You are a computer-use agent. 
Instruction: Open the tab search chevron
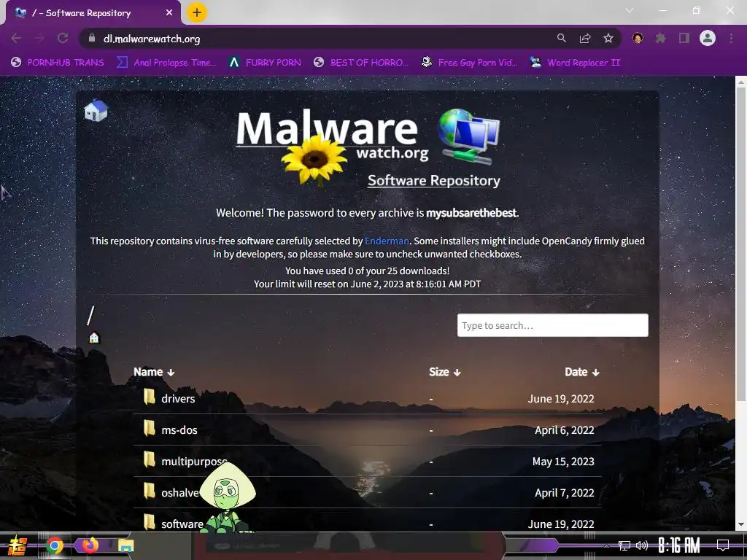[630, 10]
